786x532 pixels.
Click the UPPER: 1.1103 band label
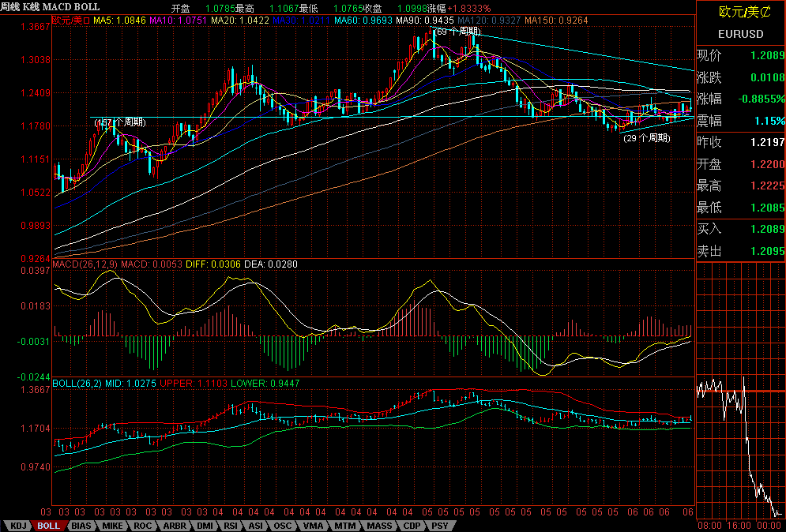click(x=194, y=384)
